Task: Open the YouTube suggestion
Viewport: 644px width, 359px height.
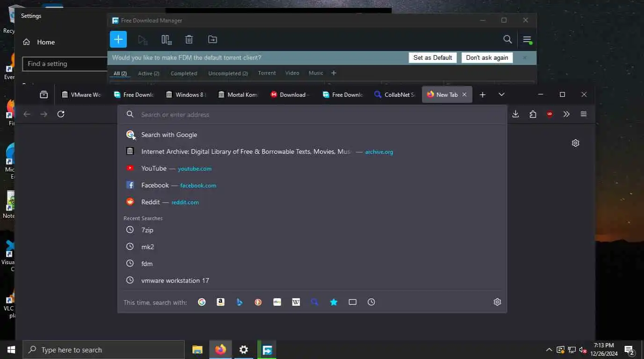Action: coord(312,168)
